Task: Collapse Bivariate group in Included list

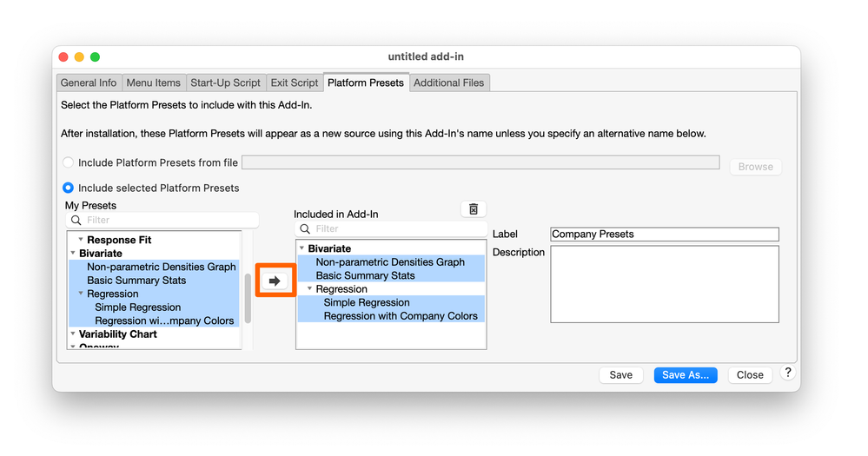Action: (x=301, y=248)
